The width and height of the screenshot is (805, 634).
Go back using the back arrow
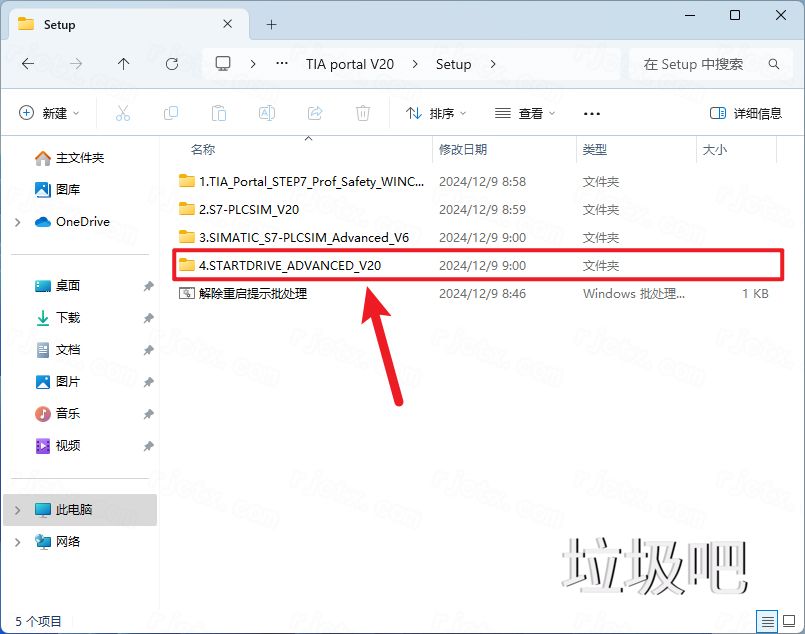(27, 64)
